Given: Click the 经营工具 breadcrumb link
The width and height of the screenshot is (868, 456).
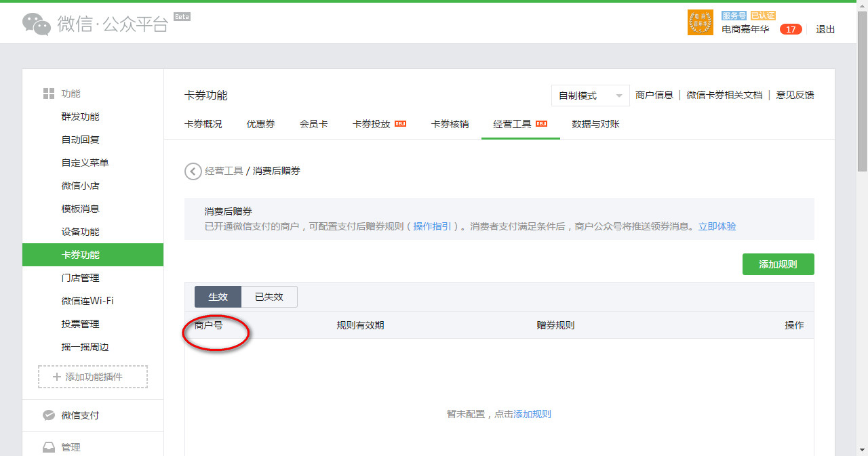Looking at the screenshot, I should click(224, 171).
